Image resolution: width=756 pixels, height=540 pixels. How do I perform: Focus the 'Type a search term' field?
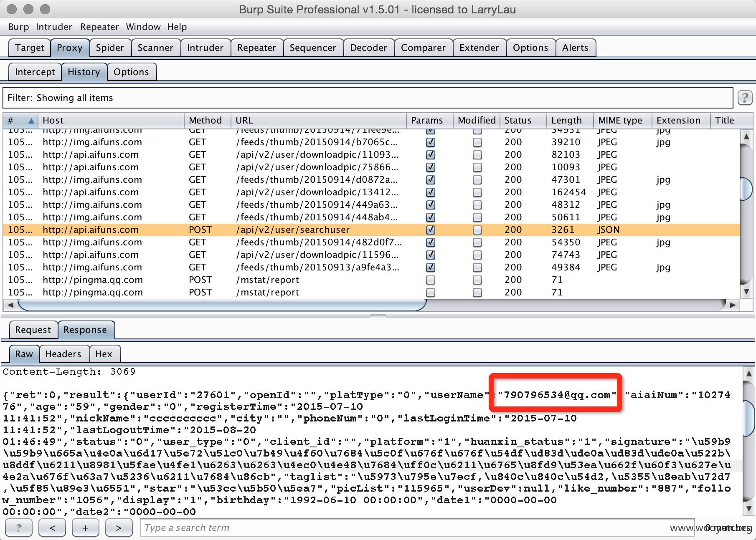(417, 527)
